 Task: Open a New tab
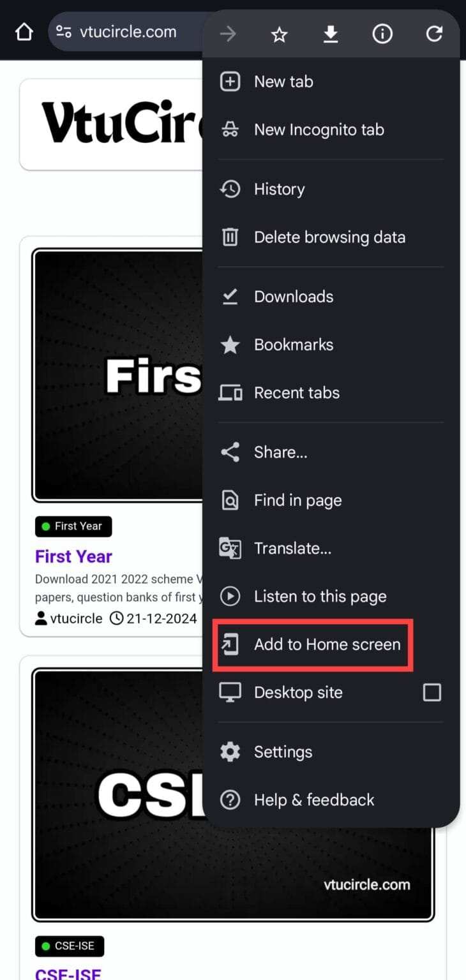[331, 82]
